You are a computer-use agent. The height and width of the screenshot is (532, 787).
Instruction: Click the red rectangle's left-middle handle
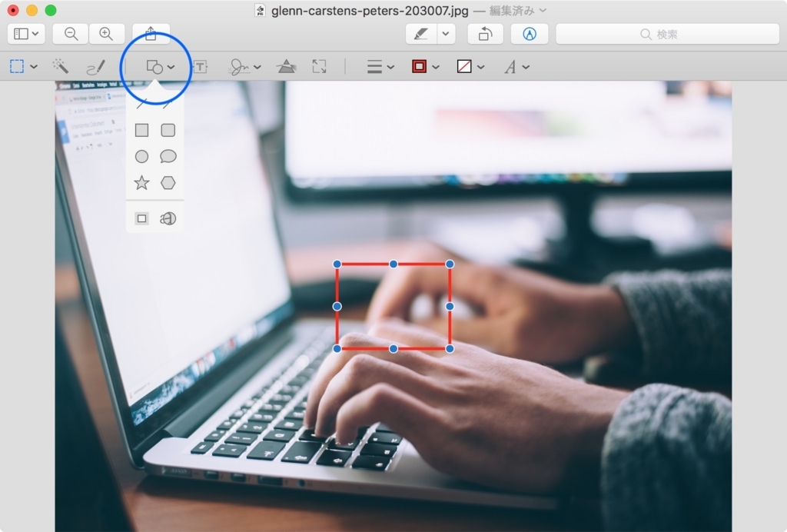(x=337, y=306)
